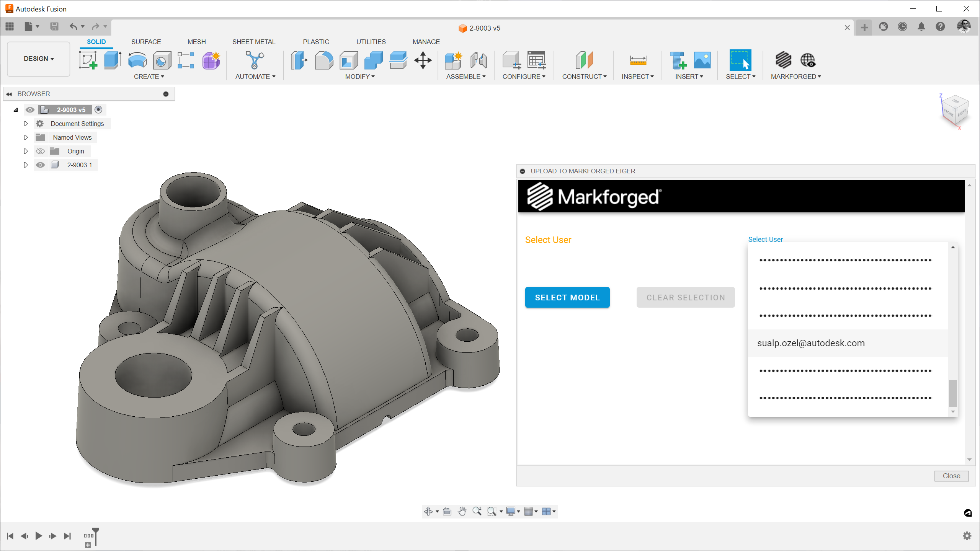Click the Markforged logo toolbar icon

[x=783, y=60]
